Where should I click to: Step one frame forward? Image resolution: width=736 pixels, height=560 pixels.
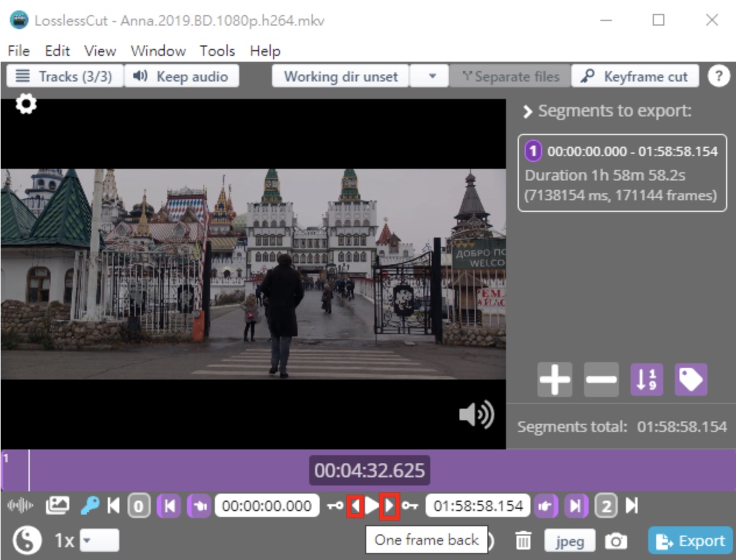tap(389, 505)
